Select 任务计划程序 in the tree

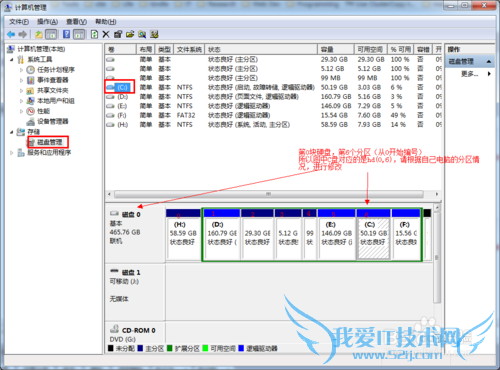(55, 70)
